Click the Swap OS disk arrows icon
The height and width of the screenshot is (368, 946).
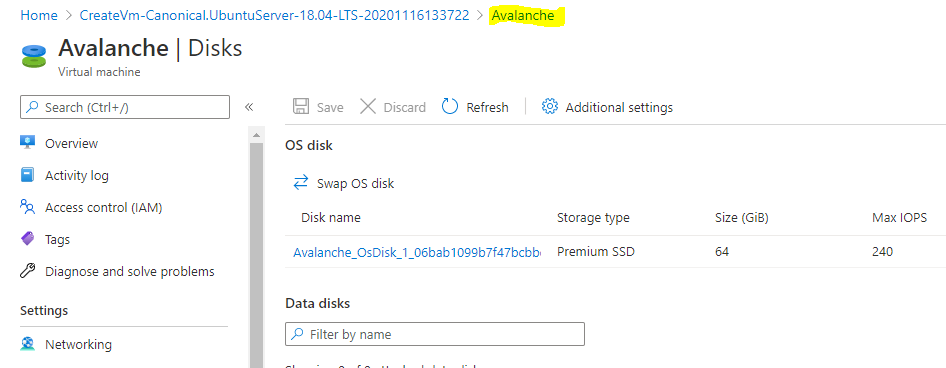pos(300,183)
